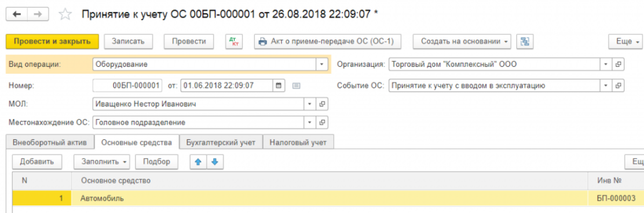Open МОЛ record icon

322,104
